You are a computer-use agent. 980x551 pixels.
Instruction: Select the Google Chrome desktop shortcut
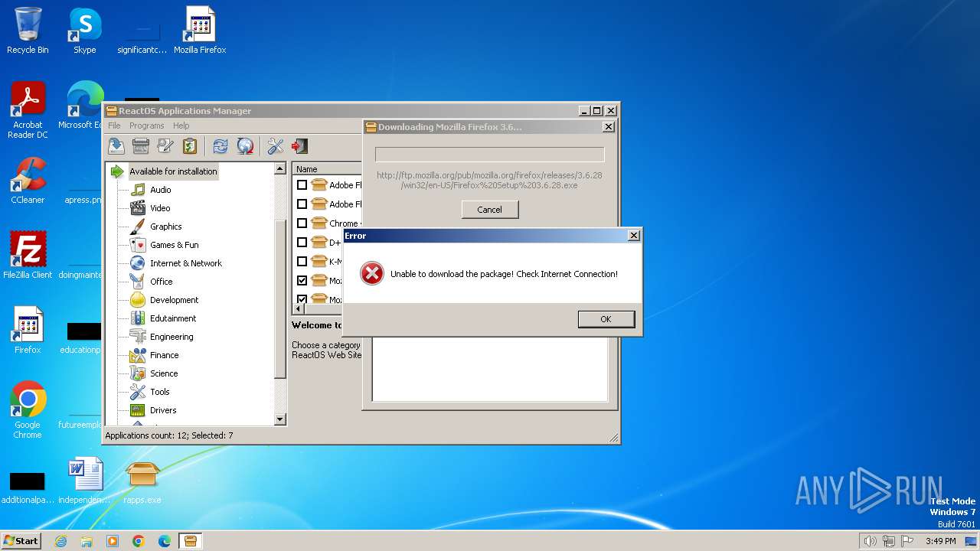(x=28, y=410)
